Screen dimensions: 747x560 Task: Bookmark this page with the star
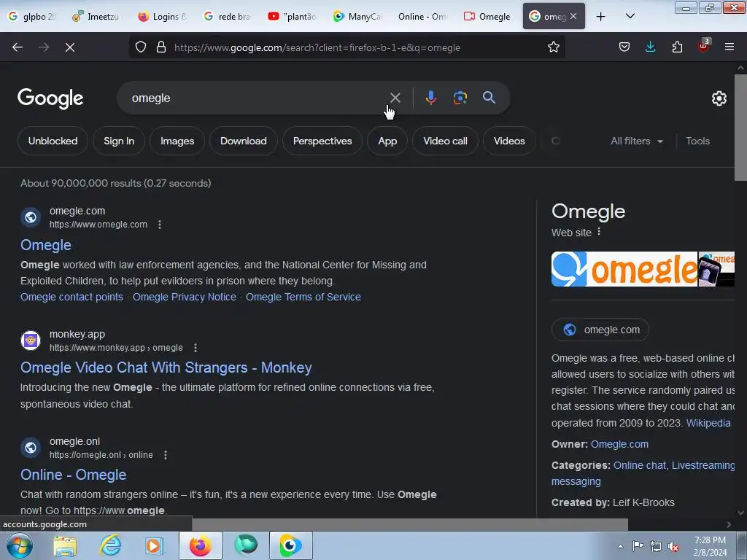(x=553, y=47)
